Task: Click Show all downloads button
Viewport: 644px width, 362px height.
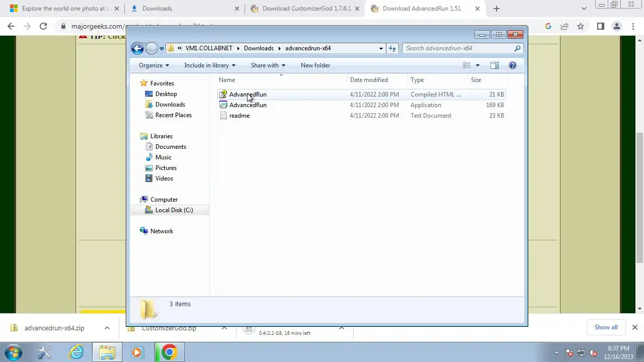Action: tap(606, 327)
